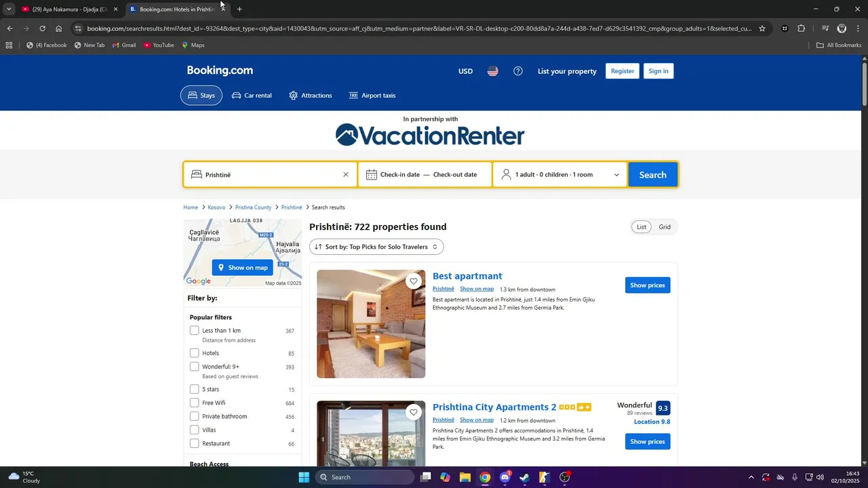Screen dimensions: 868x488
Task: Click the Sign in button
Action: tap(658, 71)
